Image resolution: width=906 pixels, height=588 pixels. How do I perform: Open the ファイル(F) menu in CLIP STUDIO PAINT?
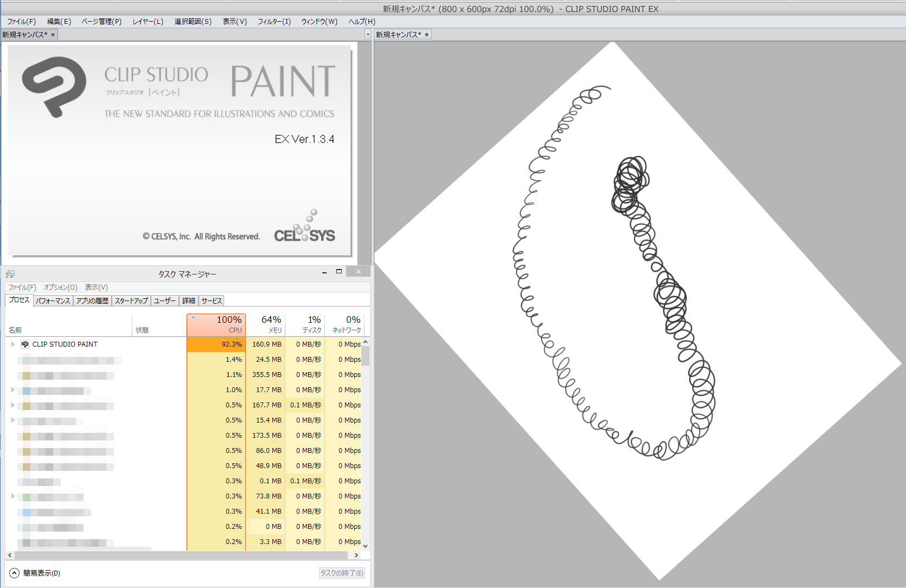point(21,22)
